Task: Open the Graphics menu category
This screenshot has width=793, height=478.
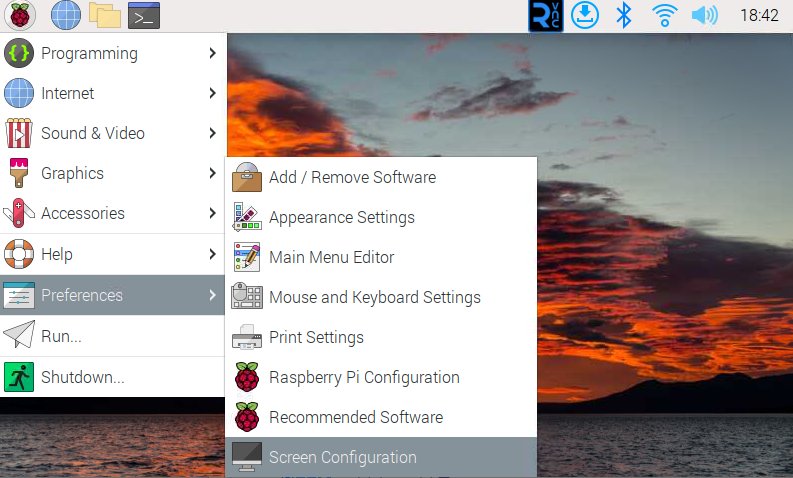Action: 112,173
